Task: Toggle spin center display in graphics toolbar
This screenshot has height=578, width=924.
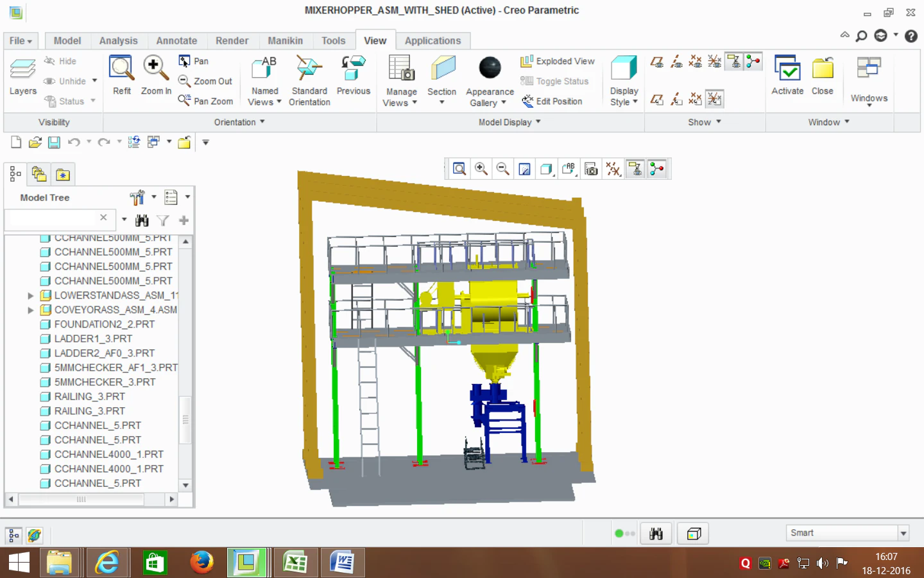Action: 656,169
